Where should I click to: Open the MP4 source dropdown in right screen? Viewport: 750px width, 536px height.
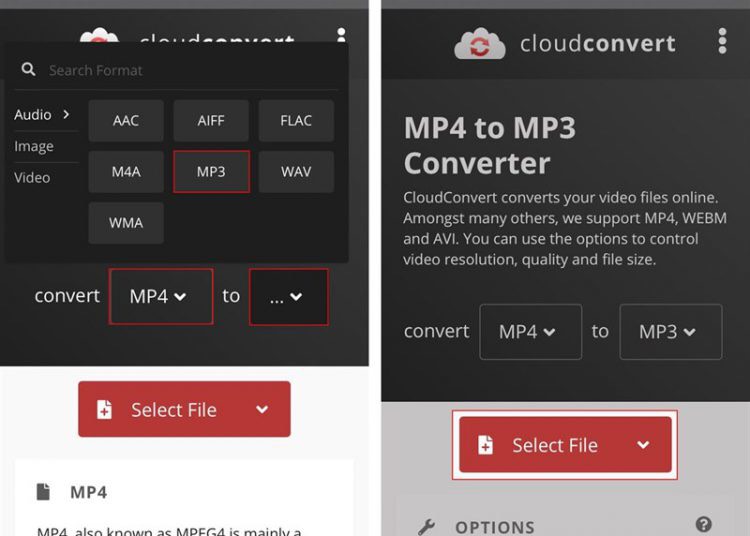click(530, 332)
